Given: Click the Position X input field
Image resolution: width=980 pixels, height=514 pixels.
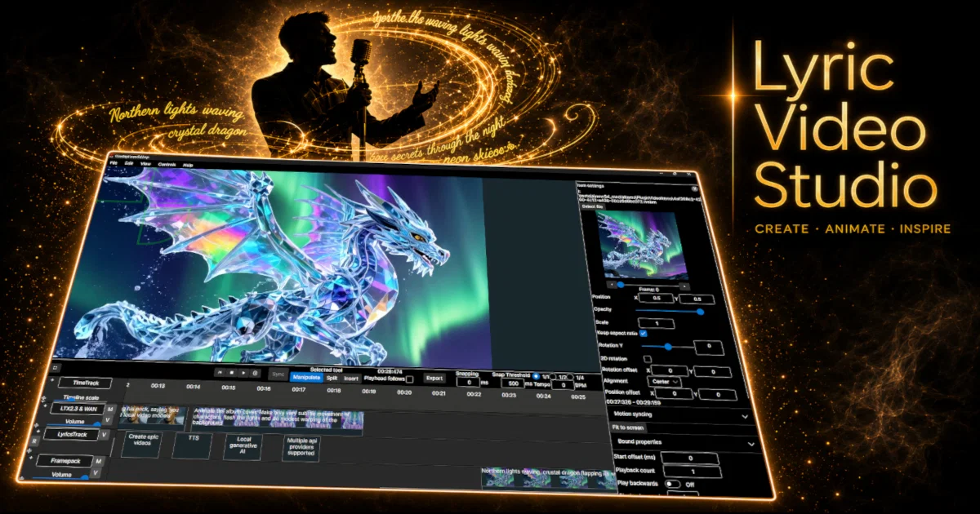Looking at the screenshot, I should 656,299.
